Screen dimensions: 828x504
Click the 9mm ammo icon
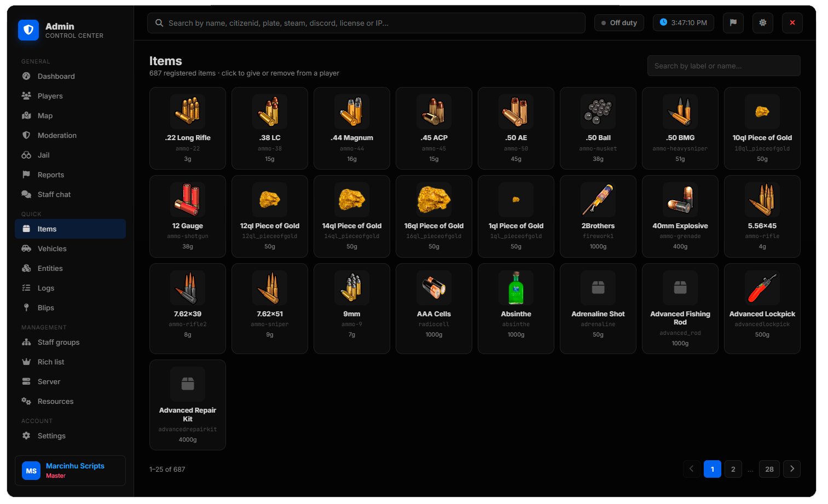tap(352, 287)
